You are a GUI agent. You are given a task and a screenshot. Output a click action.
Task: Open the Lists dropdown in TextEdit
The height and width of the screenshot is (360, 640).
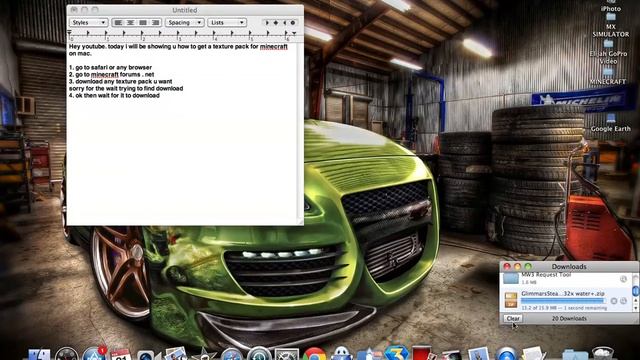[x=227, y=22]
